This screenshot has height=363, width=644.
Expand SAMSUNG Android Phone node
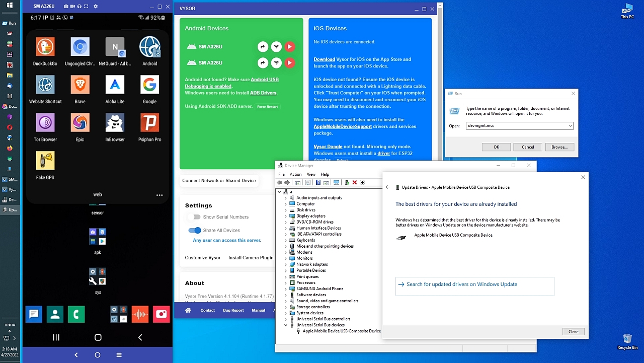tap(285, 288)
